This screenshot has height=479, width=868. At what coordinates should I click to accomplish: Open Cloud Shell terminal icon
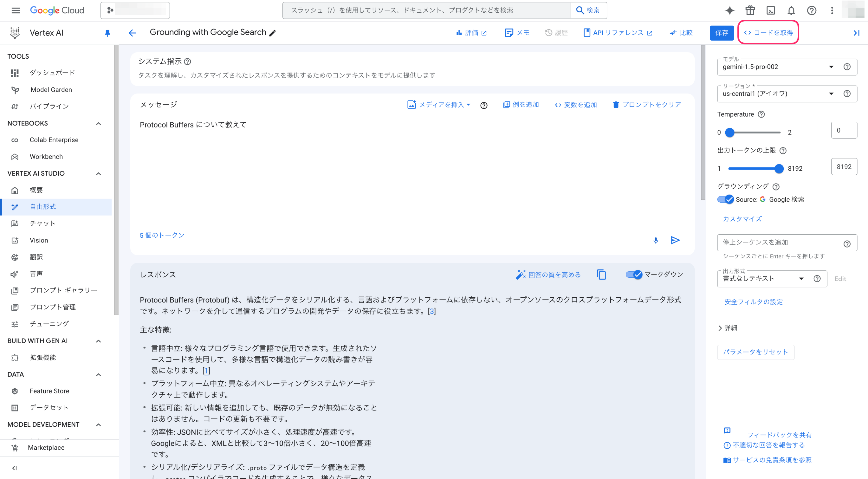771,10
